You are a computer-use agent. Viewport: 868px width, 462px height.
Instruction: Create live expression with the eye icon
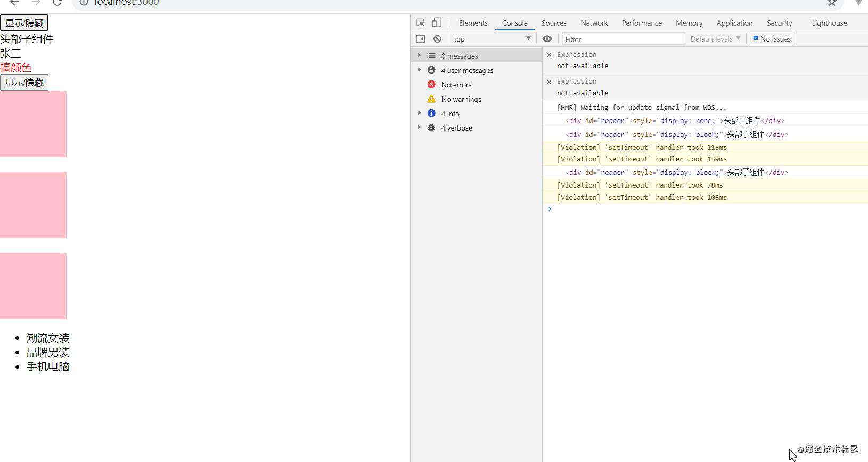click(x=547, y=39)
